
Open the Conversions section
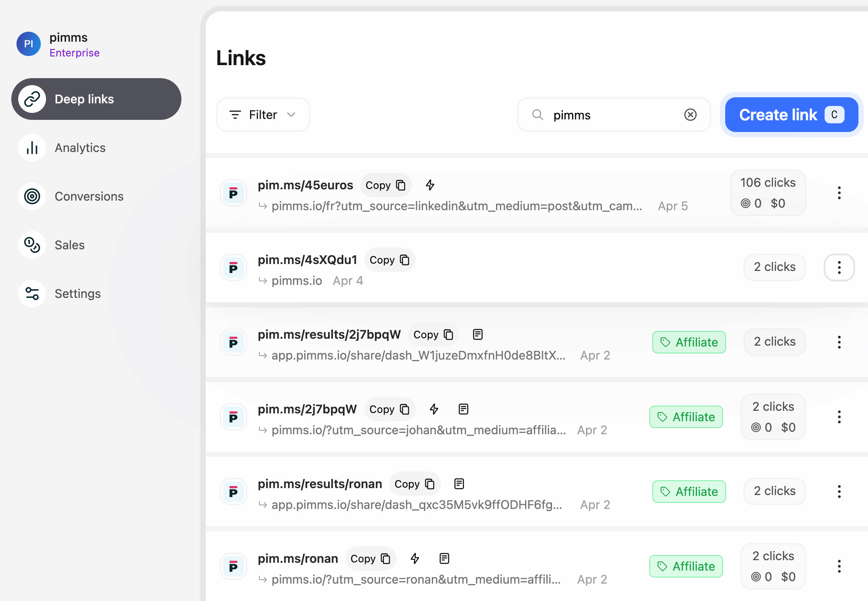[x=89, y=196]
